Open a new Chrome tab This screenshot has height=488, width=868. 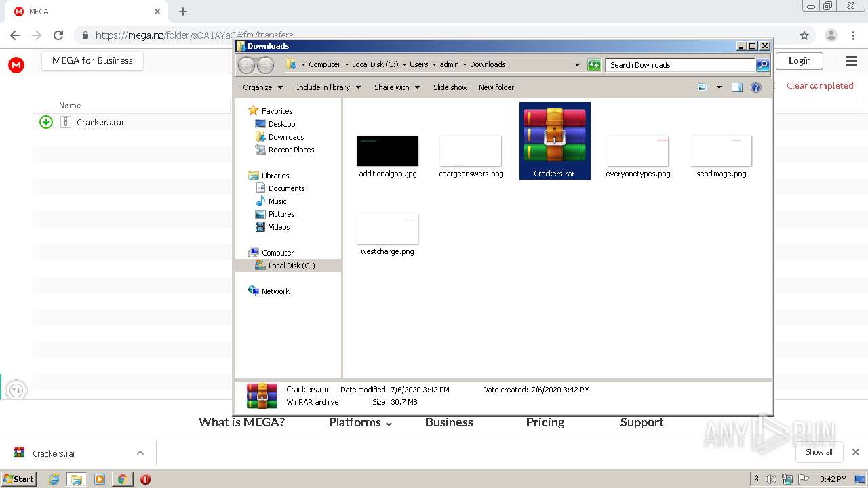183,12
